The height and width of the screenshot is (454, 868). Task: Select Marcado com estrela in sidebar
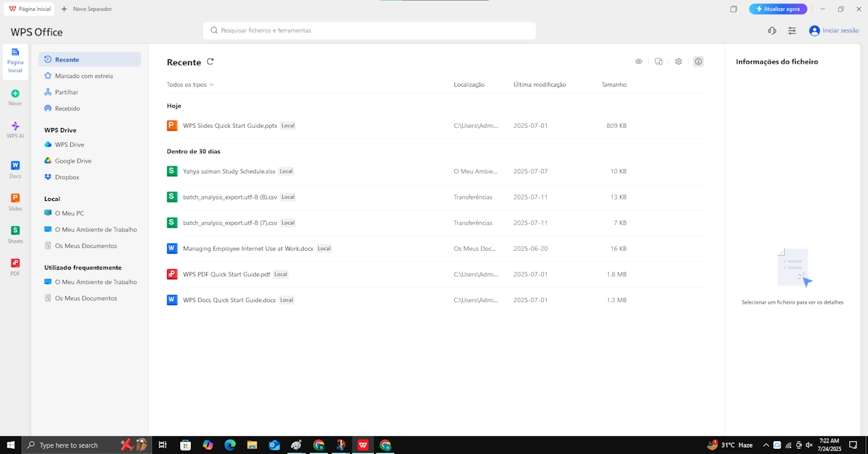(84, 76)
